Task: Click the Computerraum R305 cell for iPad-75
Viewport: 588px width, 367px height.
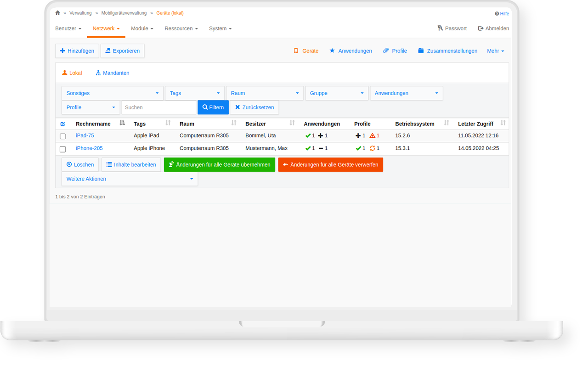Action: tap(204, 136)
